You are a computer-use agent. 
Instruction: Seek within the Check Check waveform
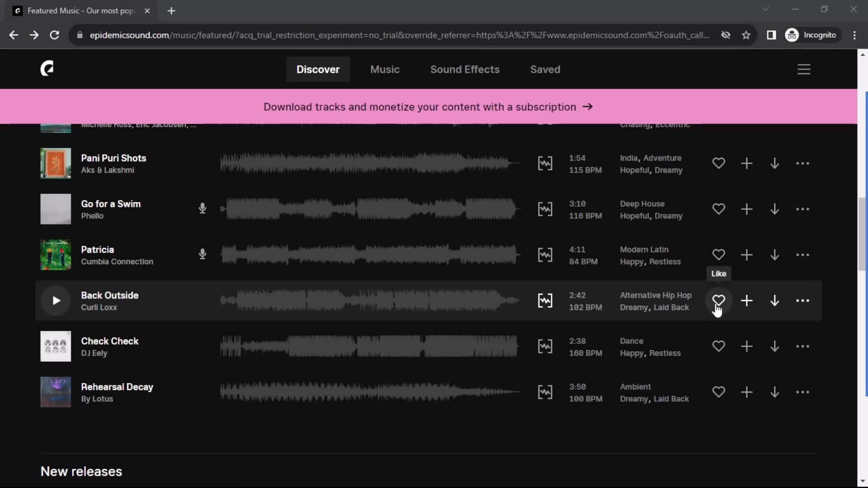point(370,346)
